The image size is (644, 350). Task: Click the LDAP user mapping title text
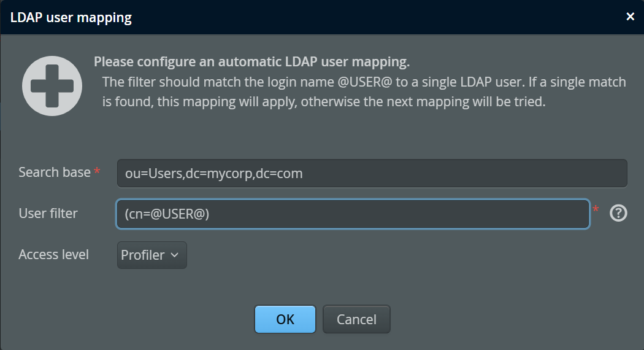pyautogui.click(x=71, y=18)
